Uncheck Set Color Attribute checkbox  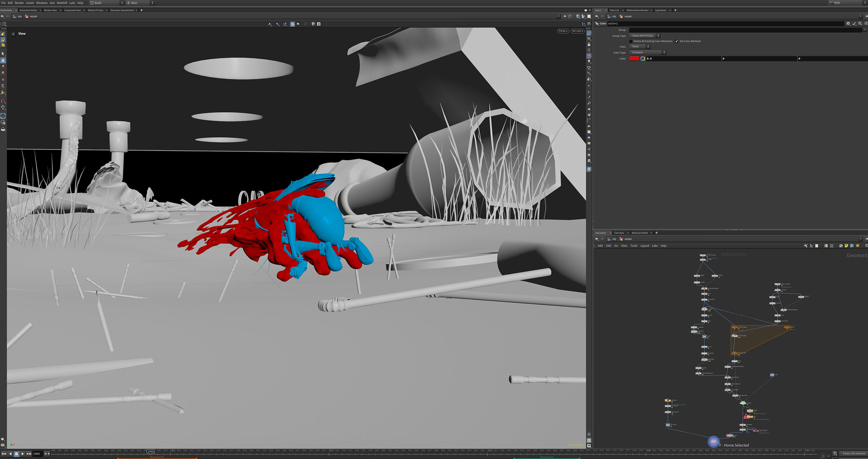point(677,41)
